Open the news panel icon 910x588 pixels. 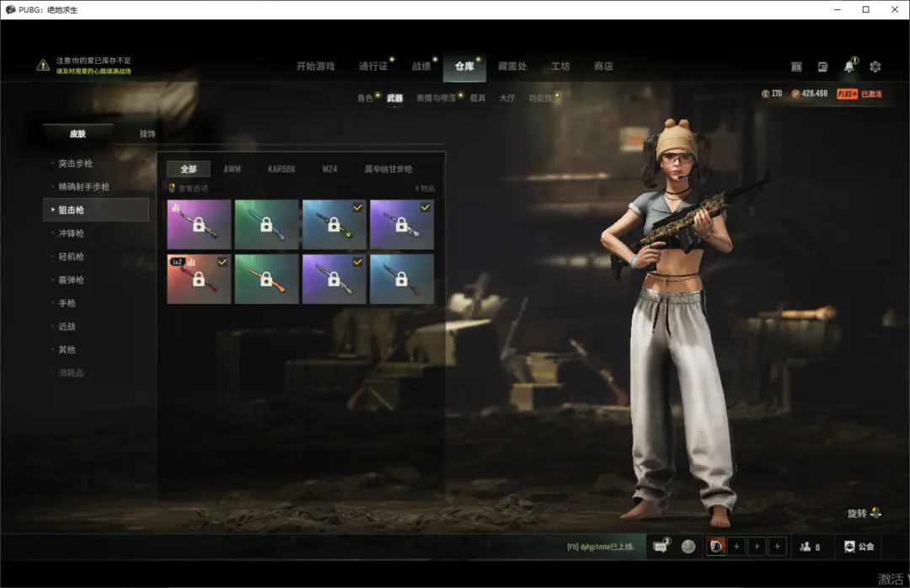[823, 67]
